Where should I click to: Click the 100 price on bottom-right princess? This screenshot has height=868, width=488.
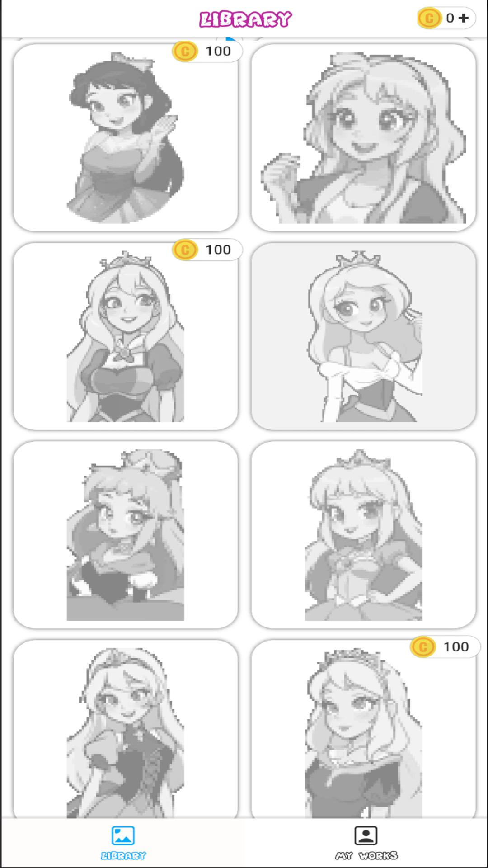456,647
